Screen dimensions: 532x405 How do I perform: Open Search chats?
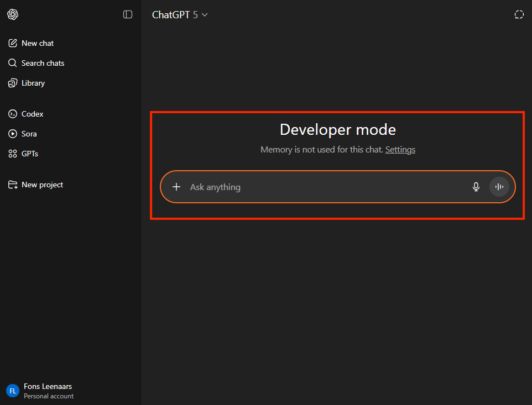point(43,63)
